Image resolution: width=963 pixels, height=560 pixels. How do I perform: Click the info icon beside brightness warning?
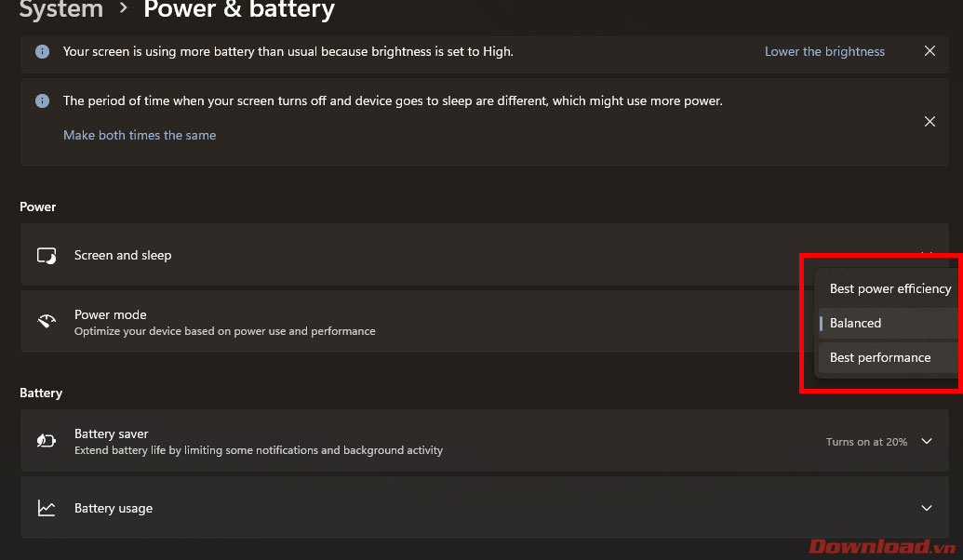click(x=42, y=52)
